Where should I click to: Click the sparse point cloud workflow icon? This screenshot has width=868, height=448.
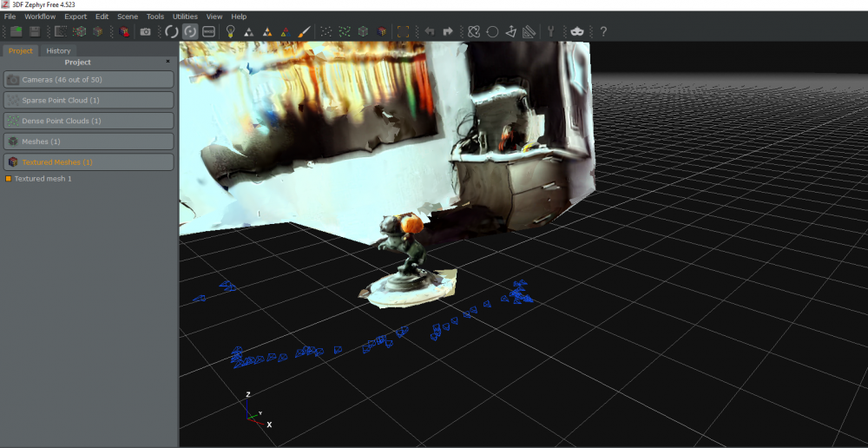tap(61, 31)
